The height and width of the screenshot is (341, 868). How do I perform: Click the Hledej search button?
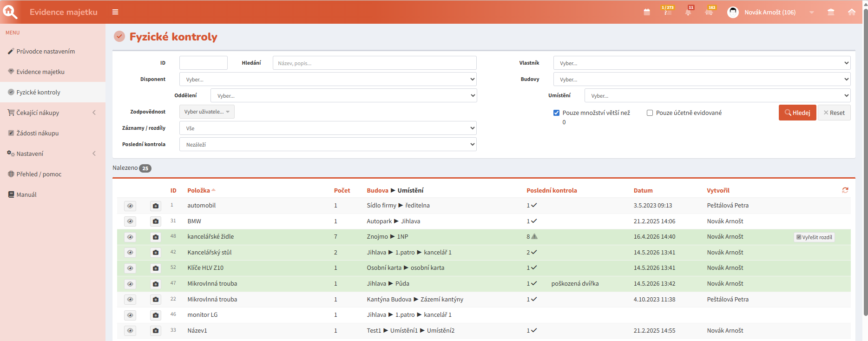(x=797, y=113)
